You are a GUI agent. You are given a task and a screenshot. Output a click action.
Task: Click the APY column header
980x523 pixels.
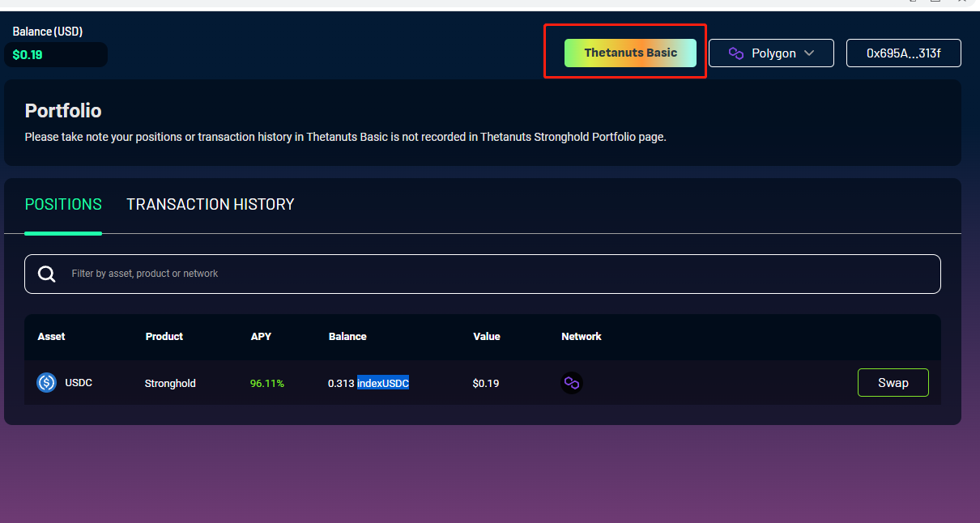[261, 336]
